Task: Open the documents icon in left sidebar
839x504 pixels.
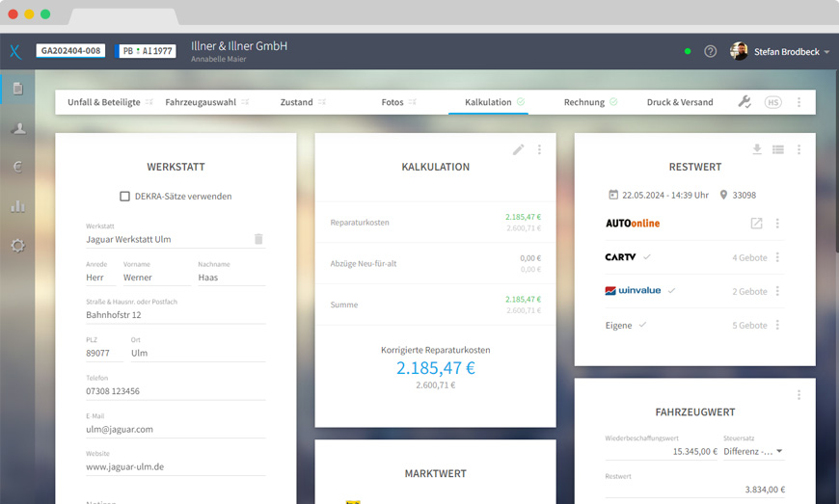Action: coord(17,90)
